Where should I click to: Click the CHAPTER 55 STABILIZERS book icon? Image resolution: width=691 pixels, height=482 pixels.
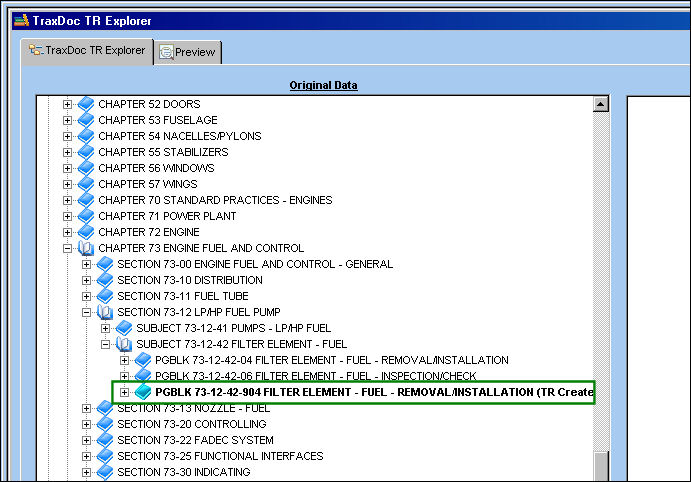86,152
